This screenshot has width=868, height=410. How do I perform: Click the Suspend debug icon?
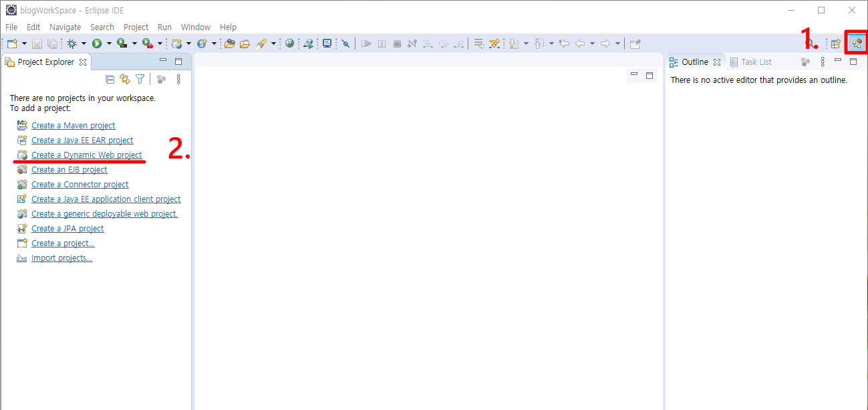[x=382, y=43]
